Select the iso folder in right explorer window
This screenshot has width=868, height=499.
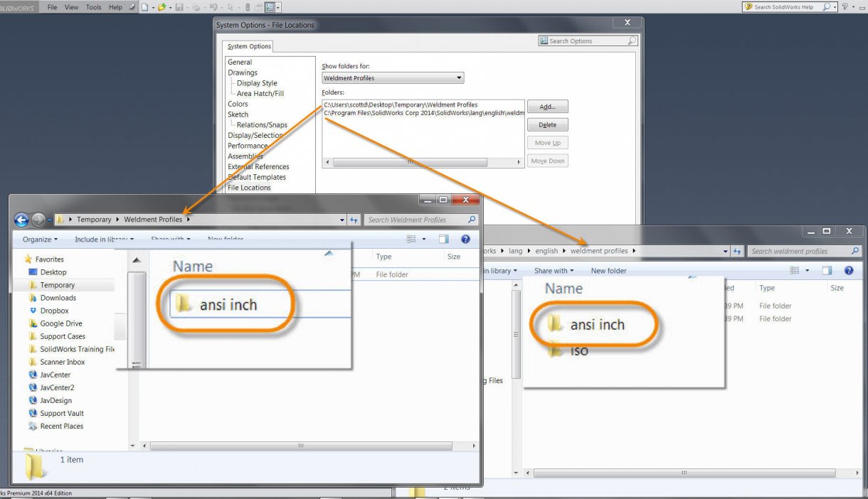[568, 350]
